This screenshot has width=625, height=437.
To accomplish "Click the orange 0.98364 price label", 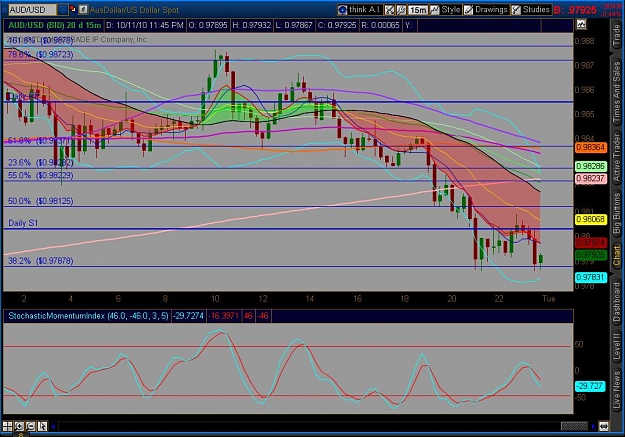I will 591,148.
